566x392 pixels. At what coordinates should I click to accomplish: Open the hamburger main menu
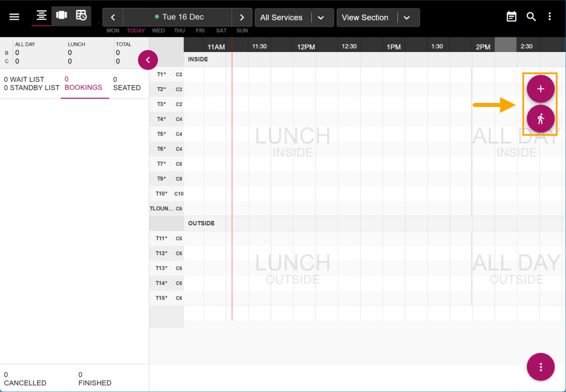[x=15, y=17]
